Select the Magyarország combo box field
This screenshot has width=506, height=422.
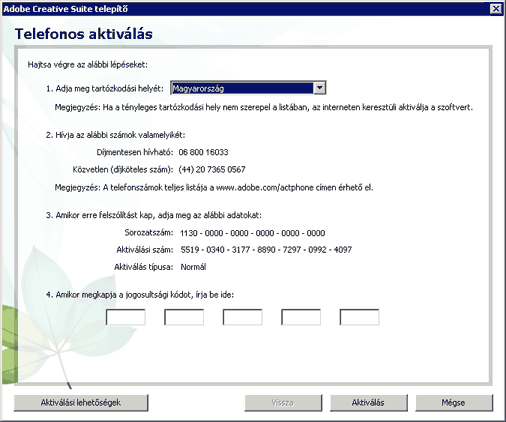[248, 88]
